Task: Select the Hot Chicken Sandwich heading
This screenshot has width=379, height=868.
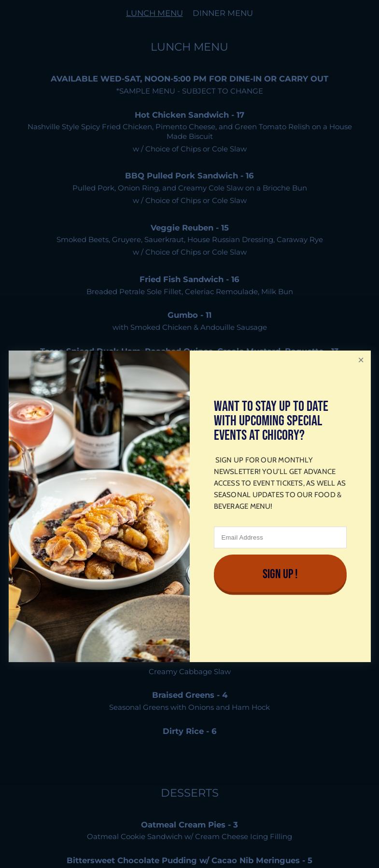Action: pos(189,115)
